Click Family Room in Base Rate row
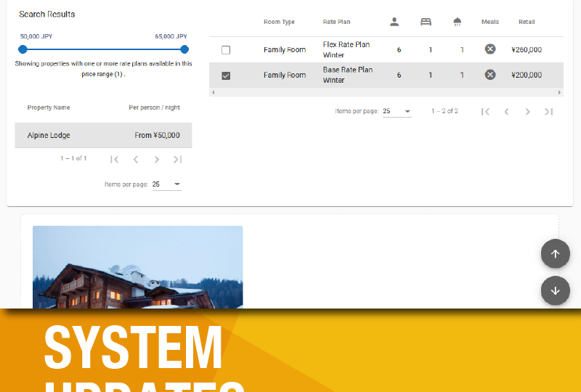Screen dimensions: 581x392 (x=285, y=75)
